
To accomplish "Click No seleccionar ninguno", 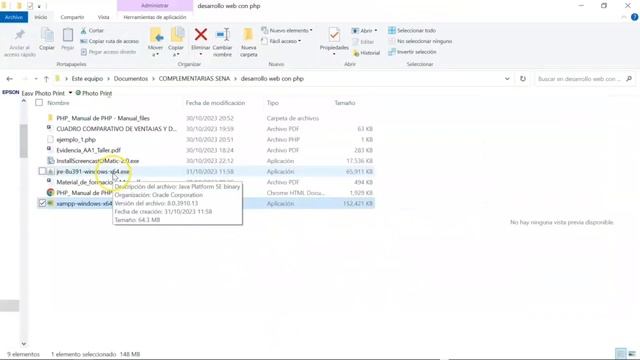I will (420, 41).
